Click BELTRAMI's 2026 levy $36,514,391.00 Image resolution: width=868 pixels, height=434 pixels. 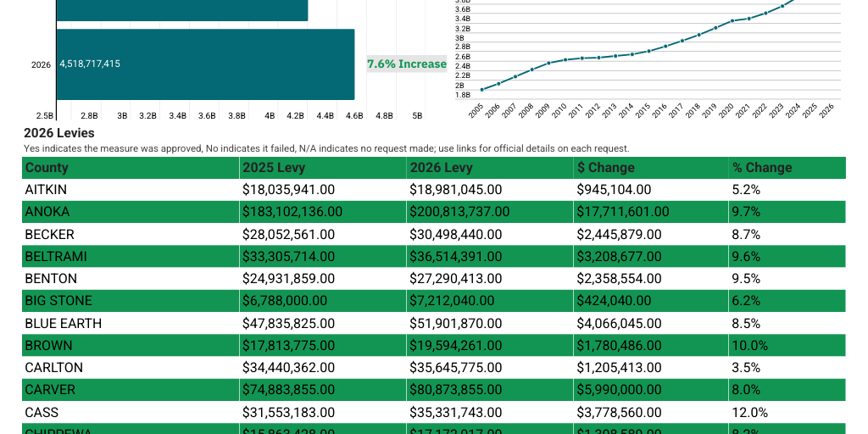coord(490,256)
